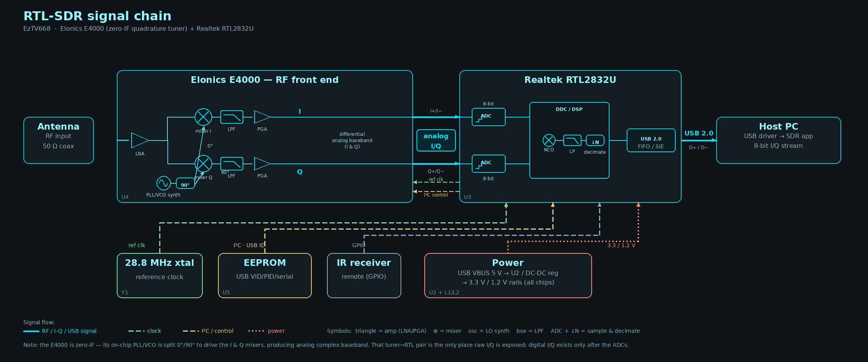
Task: Click the Q channel letter label
Action: pos(300,172)
